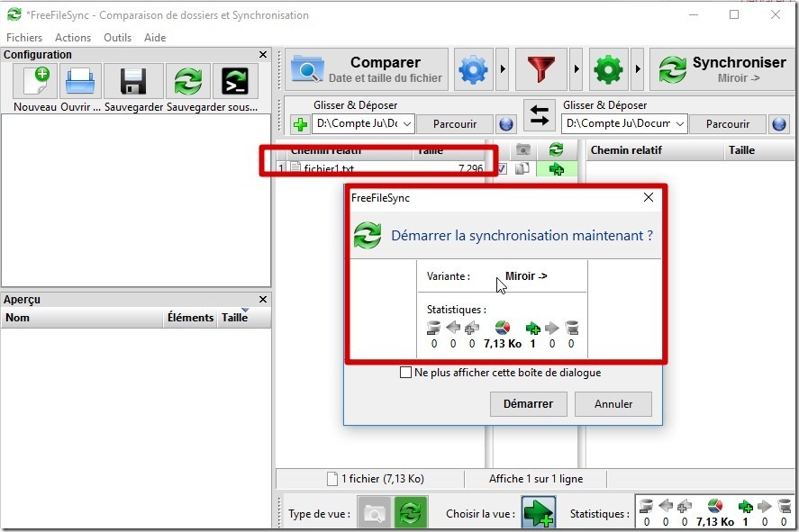Click dialog statistics green plus create icon
Screen dimensions: 799x532
point(533,329)
